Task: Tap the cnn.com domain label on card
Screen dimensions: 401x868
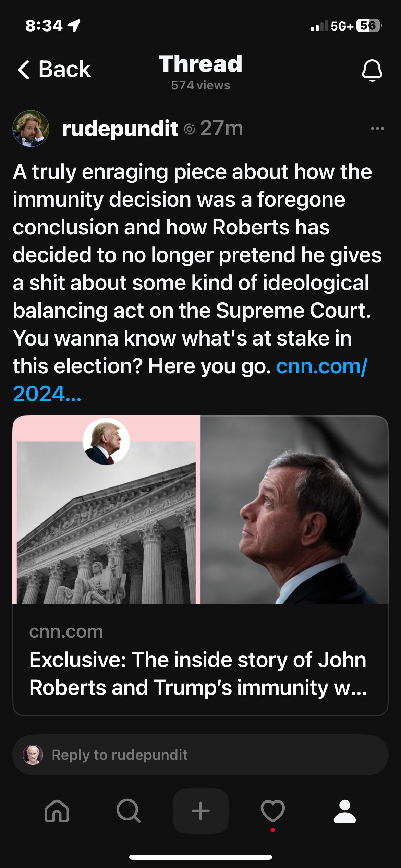Action: (66, 631)
